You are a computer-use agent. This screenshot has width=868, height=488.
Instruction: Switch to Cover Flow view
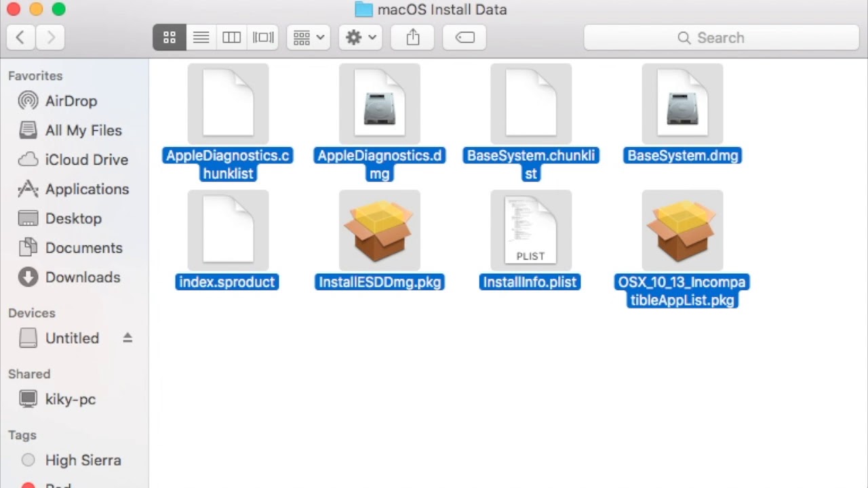pos(263,37)
